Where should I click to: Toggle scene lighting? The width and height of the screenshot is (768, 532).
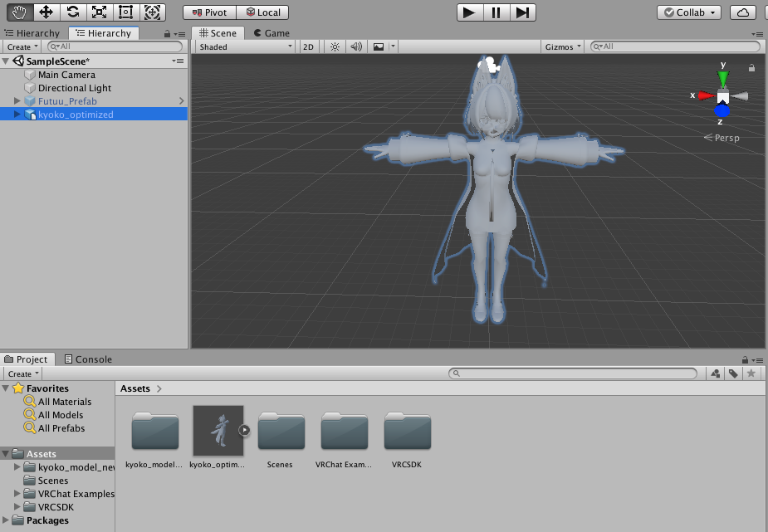(335, 46)
